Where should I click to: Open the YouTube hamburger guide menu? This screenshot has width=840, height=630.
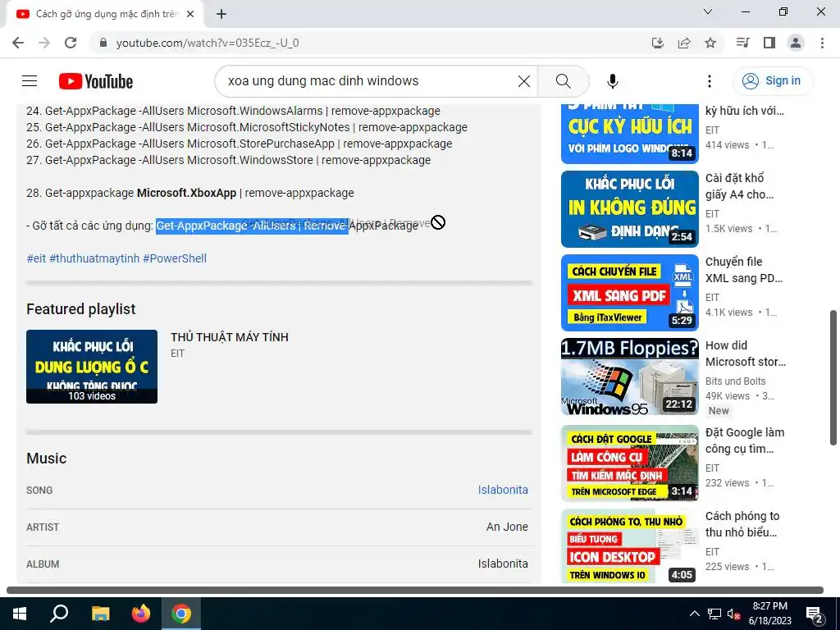[30, 81]
